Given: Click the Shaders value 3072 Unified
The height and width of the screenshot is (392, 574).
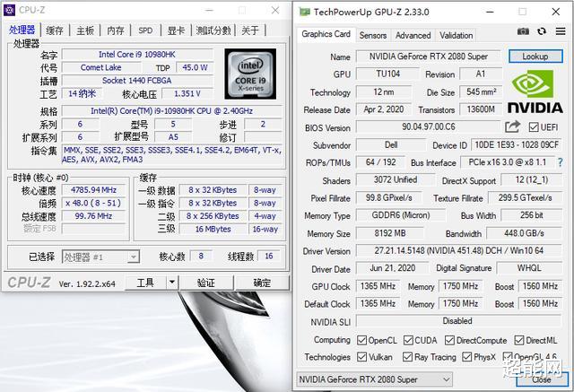Looking at the screenshot, I should tap(396, 179).
